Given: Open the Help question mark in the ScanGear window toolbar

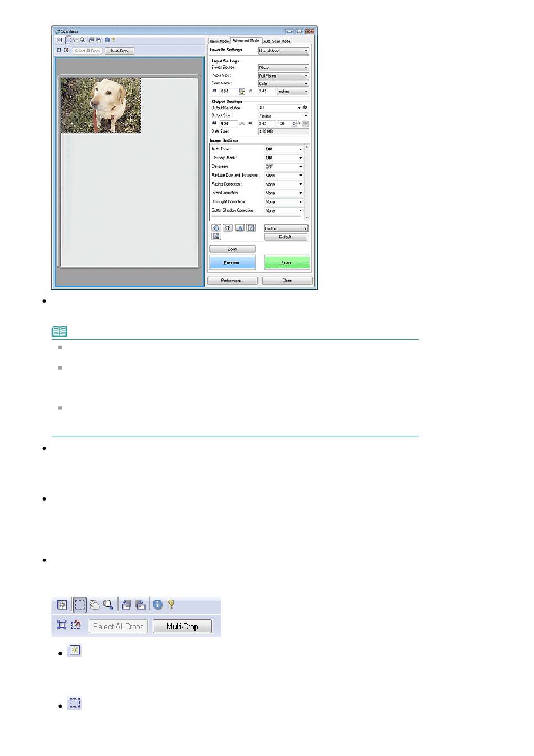Looking at the screenshot, I should tap(113, 40).
